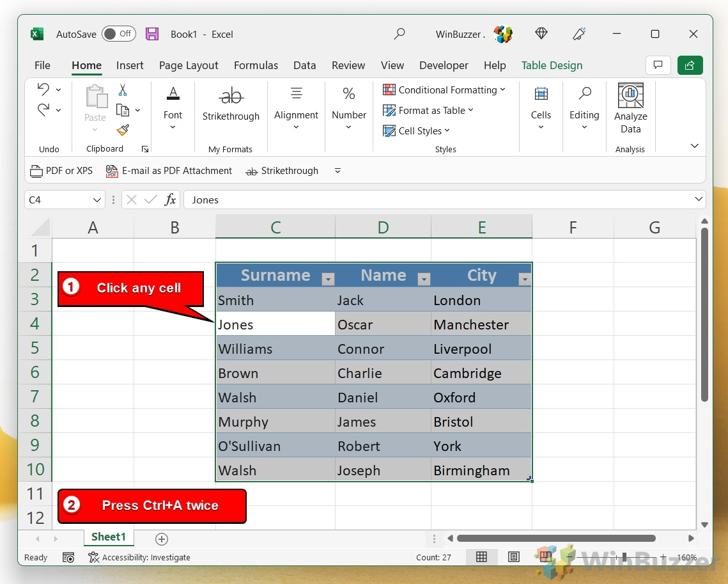Expand the Number group dropdown
The image size is (728, 584).
pos(349,127)
